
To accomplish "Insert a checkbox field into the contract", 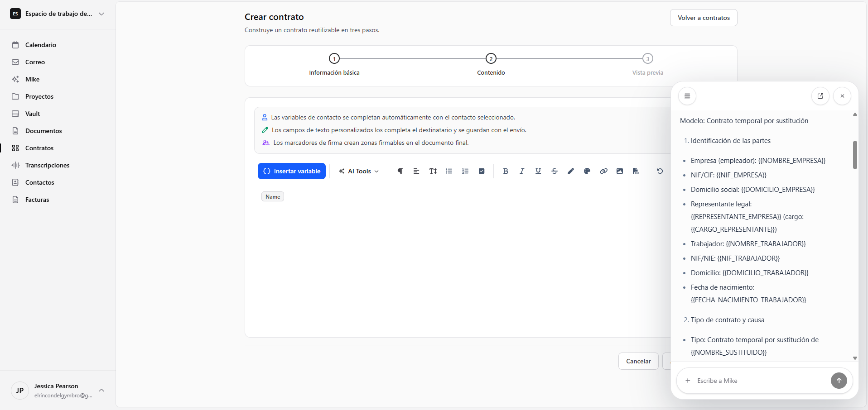I will tap(482, 171).
